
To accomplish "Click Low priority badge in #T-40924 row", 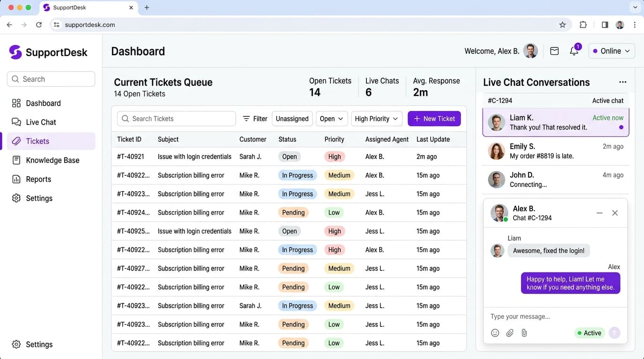I will [x=334, y=213].
